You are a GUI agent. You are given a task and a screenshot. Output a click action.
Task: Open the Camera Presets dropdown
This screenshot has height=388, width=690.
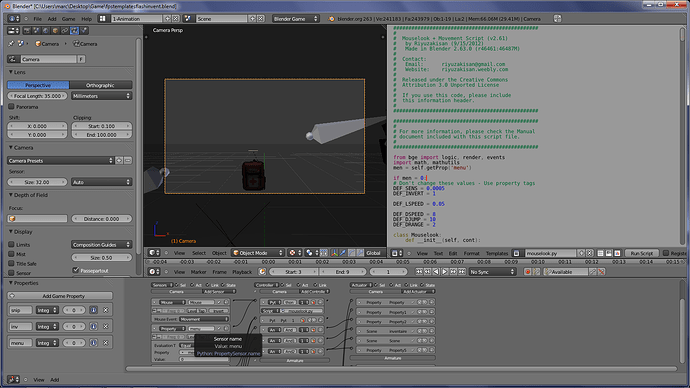pyautogui.click(x=60, y=161)
